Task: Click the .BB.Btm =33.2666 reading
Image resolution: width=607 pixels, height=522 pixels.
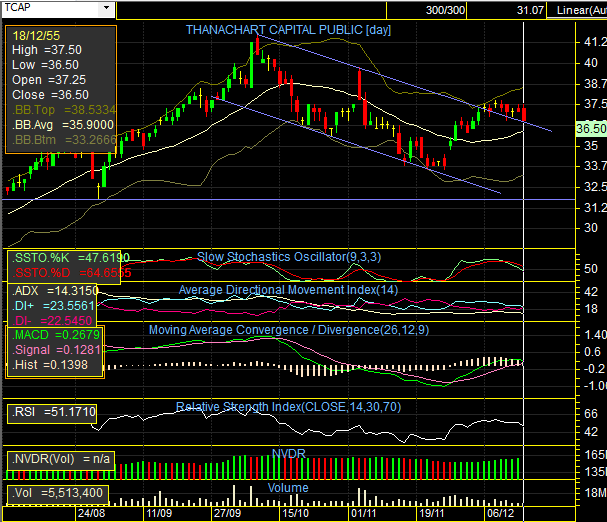Action: [64, 140]
